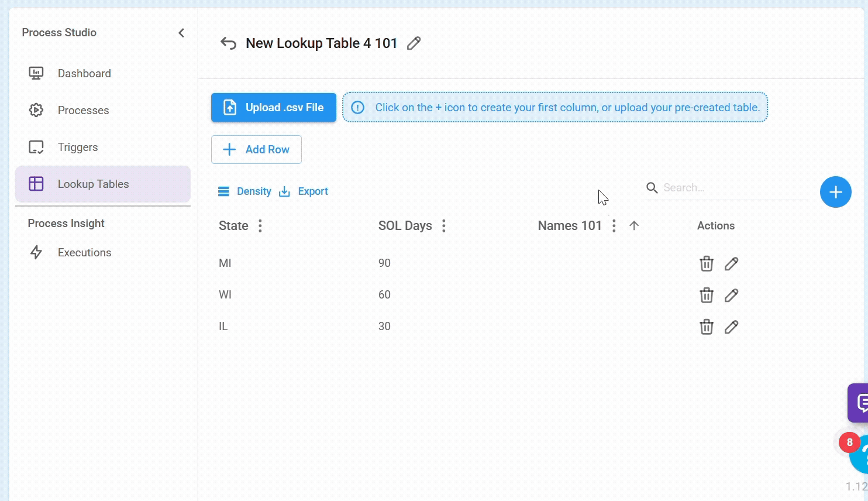The width and height of the screenshot is (868, 501).
Task: Open Executions under Process Insight
Action: coord(84,252)
